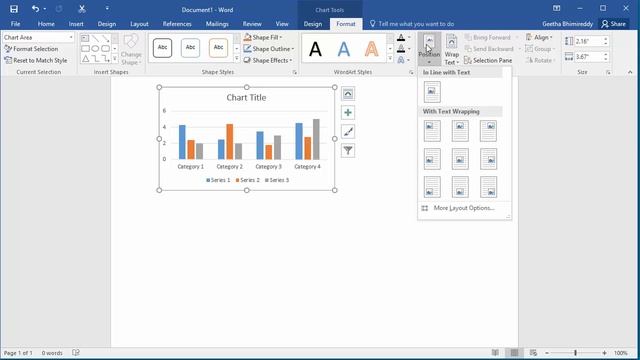Image resolution: width=640 pixels, height=360 pixels.
Task: Open the Chart Styles paintbrush button
Action: [348, 131]
